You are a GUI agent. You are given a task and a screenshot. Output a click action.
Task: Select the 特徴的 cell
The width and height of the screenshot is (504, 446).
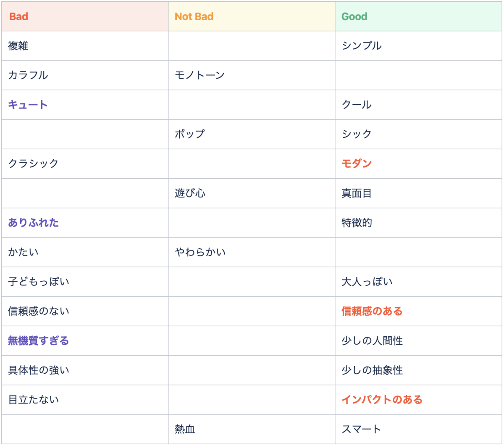pyautogui.click(x=418, y=223)
